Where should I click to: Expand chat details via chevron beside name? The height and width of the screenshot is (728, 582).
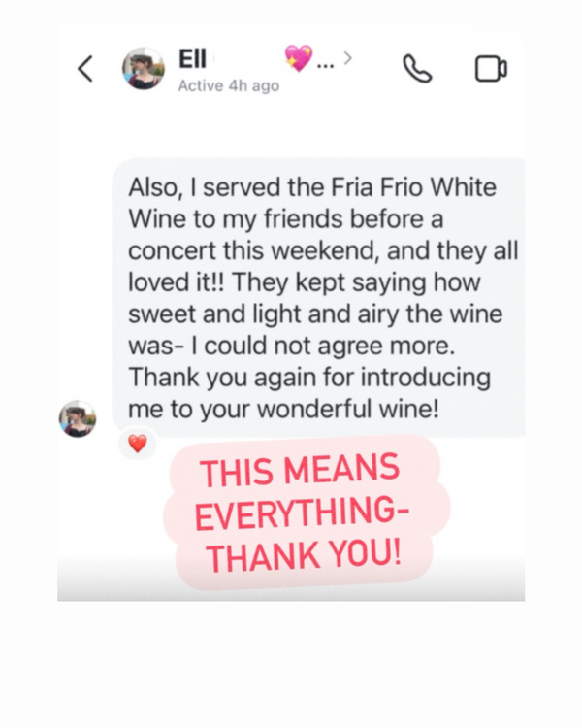click(x=347, y=58)
